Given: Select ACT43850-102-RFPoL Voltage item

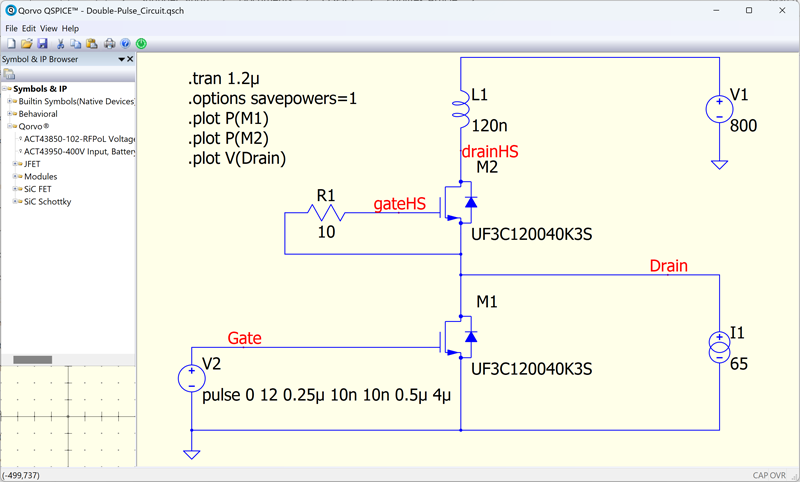Looking at the screenshot, I should click(80, 139).
